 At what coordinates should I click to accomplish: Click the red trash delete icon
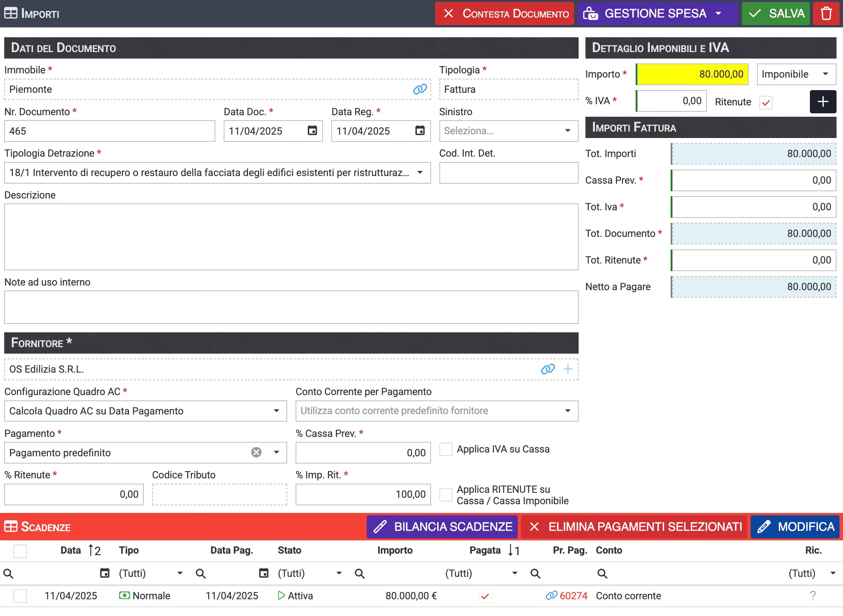(826, 14)
